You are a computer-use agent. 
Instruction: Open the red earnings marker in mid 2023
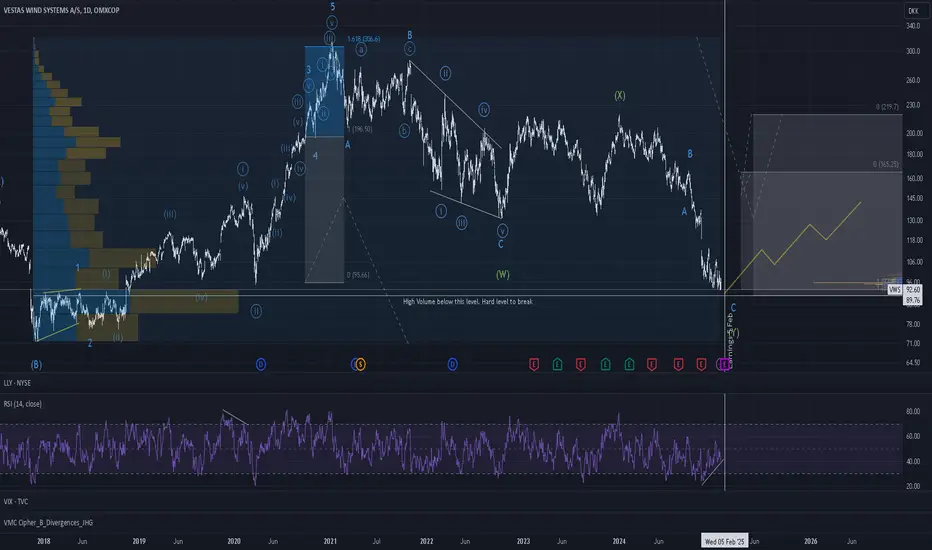pos(581,364)
